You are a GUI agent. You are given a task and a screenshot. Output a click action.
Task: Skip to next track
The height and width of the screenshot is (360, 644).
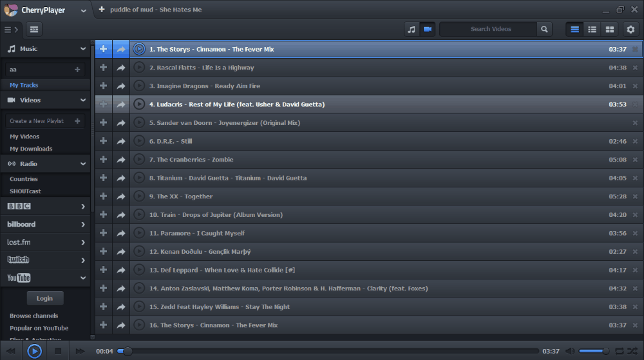coord(80,351)
